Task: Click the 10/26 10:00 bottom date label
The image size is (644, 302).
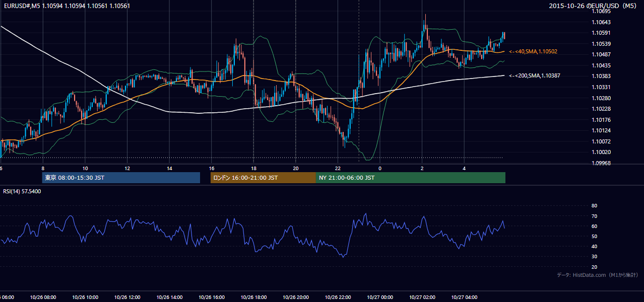Action: 85,297
